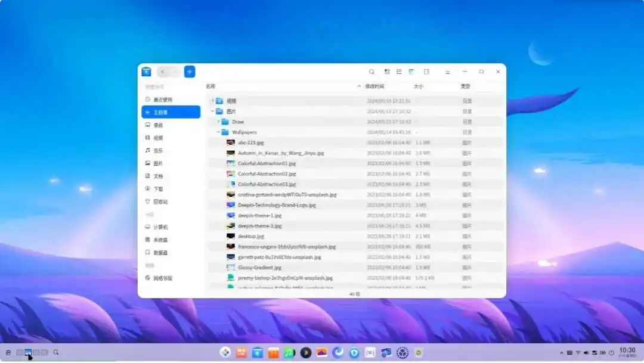The width and height of the screenshot is (644, 363).
Task: Collapse the Wallpapers folder
Action: (218, 132)
